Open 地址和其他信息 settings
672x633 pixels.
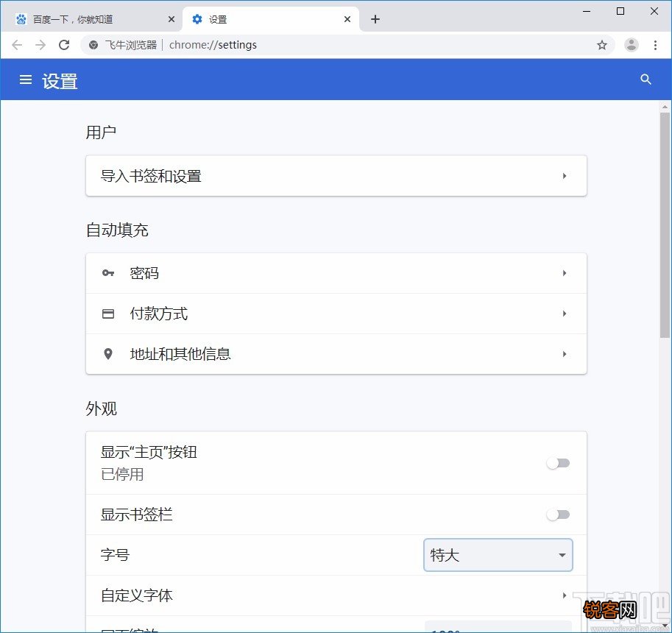coord(336,354)
